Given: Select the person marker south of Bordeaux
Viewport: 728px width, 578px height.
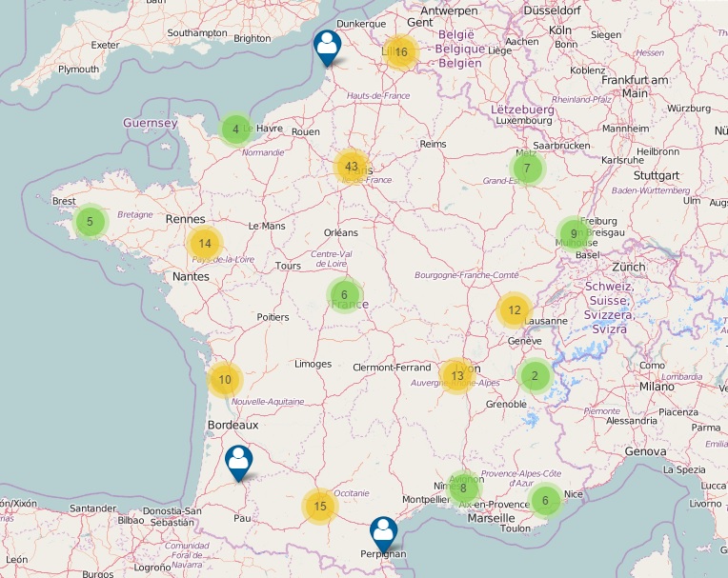Looking at the screenshot, I should 238,464.
